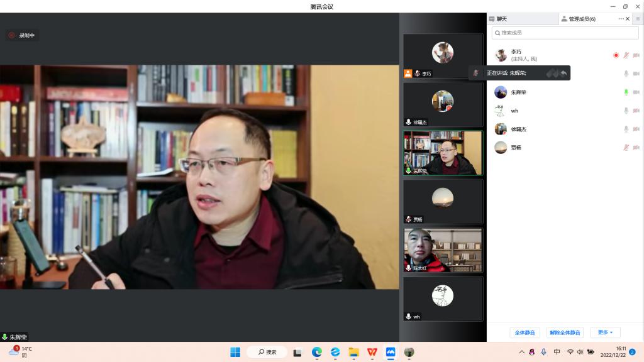Click wh's sketch avatar in the member list
The image size is (644, 362).
tap(501, 111)
